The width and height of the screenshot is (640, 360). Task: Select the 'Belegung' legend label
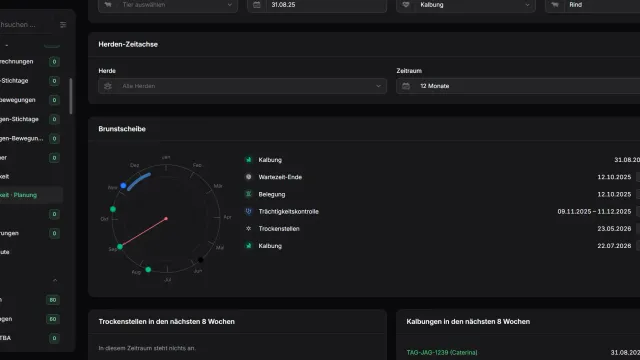272,194
